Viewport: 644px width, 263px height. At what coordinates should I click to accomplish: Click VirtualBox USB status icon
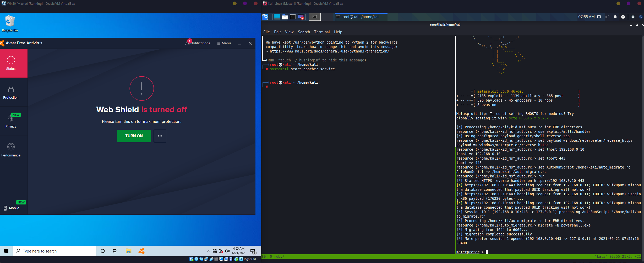[x=211, y=259]
